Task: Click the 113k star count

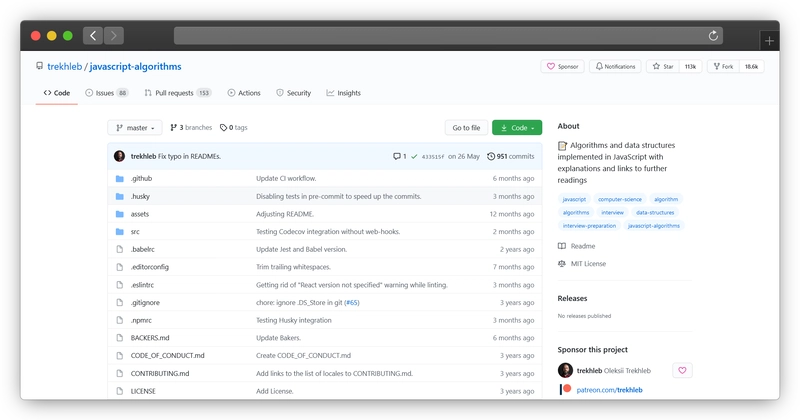Action: pyautogui.click(x=690, y=66)
